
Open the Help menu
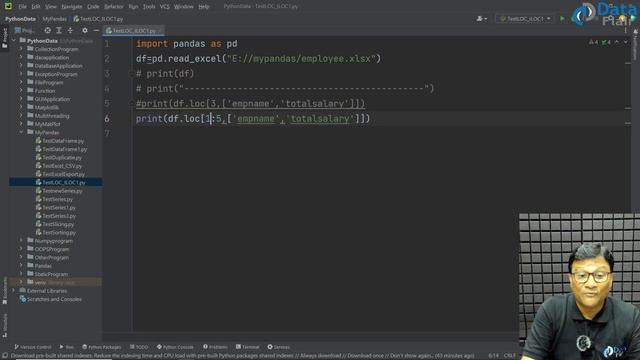tap(204, 7)
